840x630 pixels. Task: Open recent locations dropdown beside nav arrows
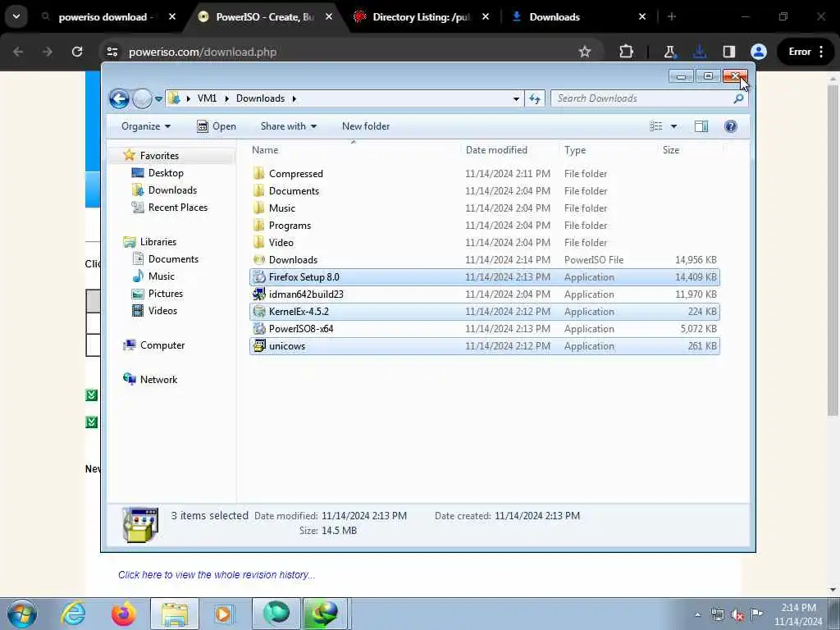pos(158,98)
